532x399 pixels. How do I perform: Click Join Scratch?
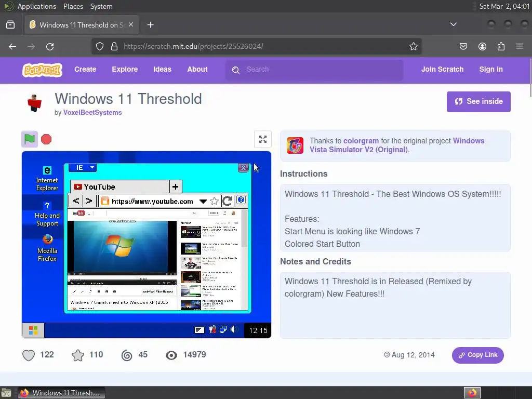(443, 69)
